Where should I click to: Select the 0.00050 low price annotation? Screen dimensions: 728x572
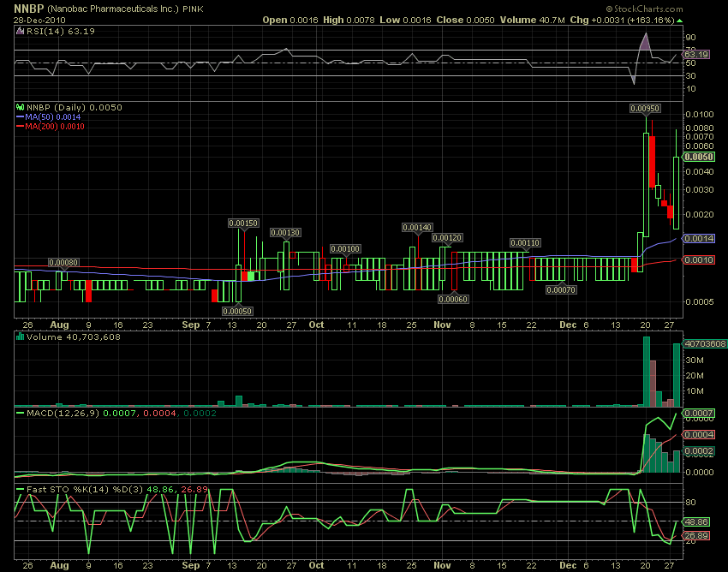click(237, 311)
